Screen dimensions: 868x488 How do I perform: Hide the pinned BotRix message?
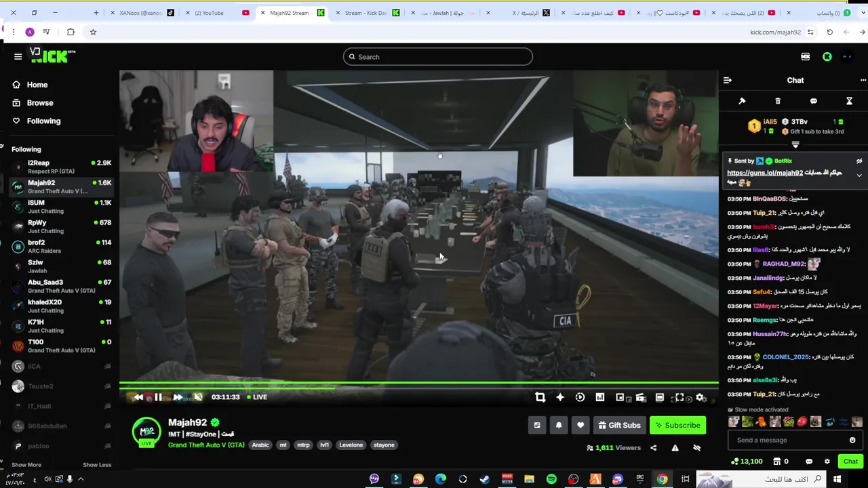point(859,161)
